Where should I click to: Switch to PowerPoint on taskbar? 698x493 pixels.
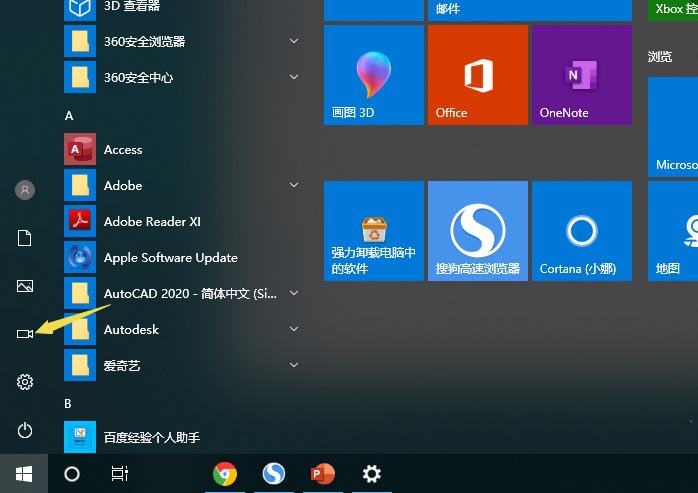[323, 473]
